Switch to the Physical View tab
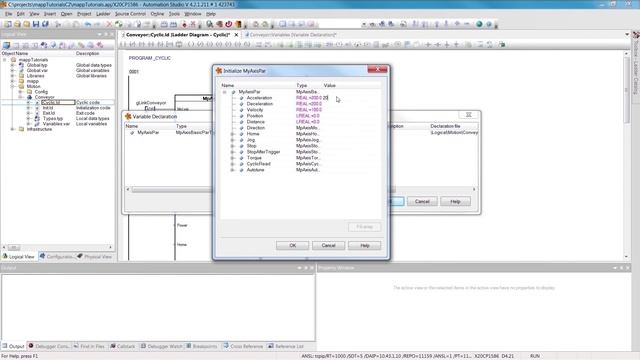Image resolution: width=640 pixels, height=360 pixels. click(x=95, y=257)
